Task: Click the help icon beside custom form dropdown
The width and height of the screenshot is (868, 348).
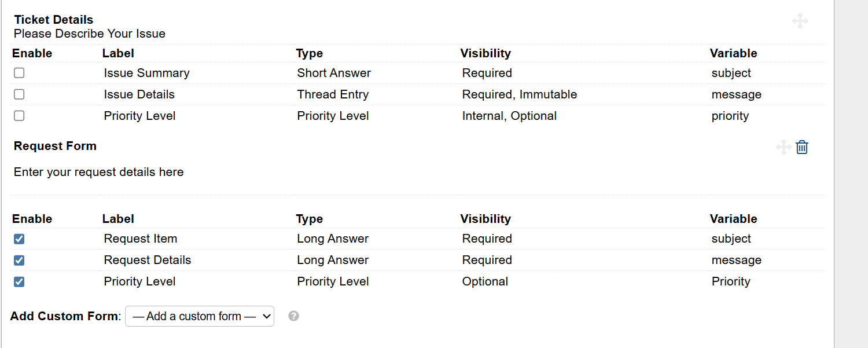Action: click(294, 316)
